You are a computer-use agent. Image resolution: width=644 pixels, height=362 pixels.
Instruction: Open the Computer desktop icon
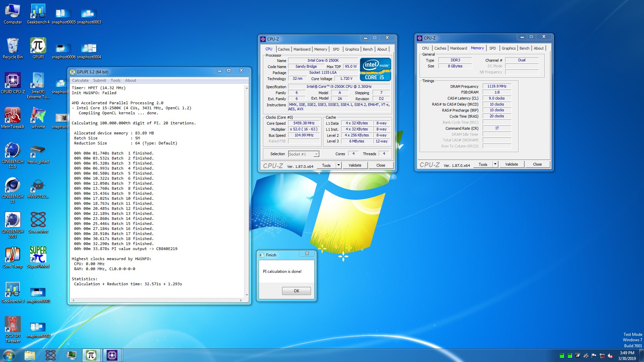tap(13, 14)
